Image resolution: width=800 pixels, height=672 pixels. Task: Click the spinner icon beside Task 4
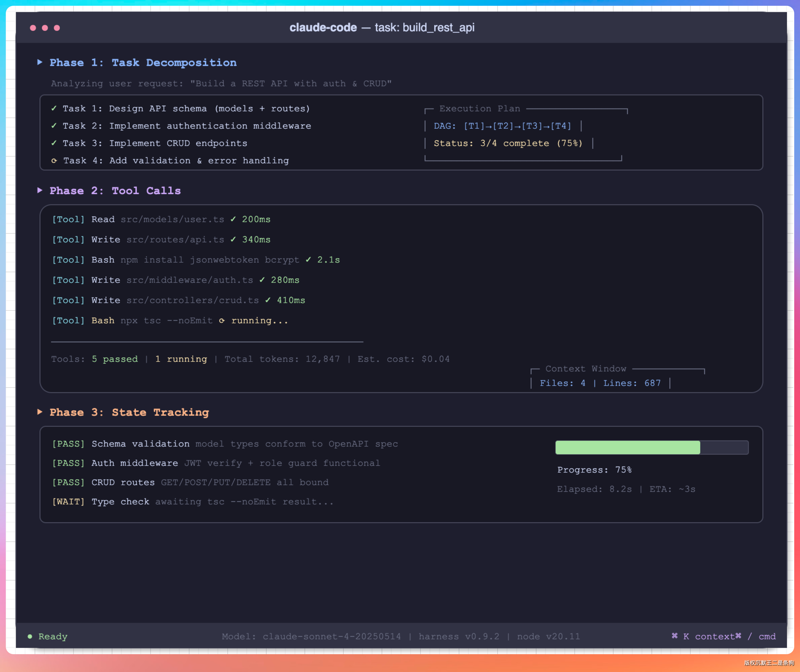pyautogui.click(x=54, y=161)
